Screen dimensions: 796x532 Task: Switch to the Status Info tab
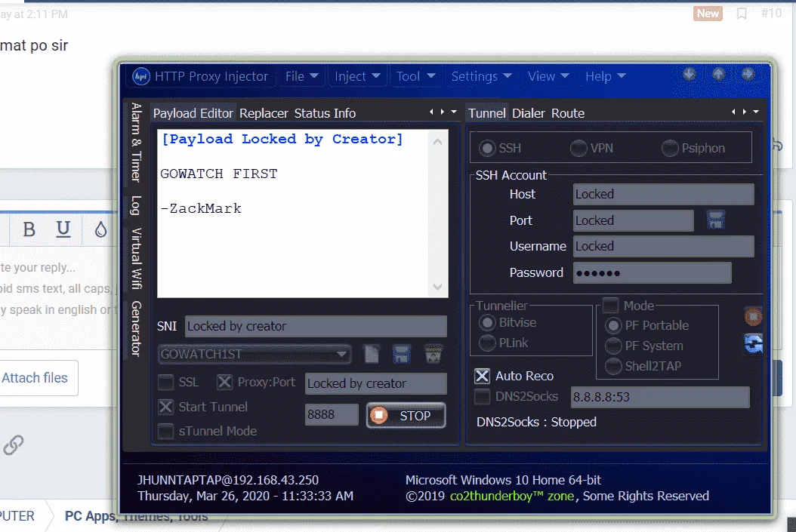point(325,113)
